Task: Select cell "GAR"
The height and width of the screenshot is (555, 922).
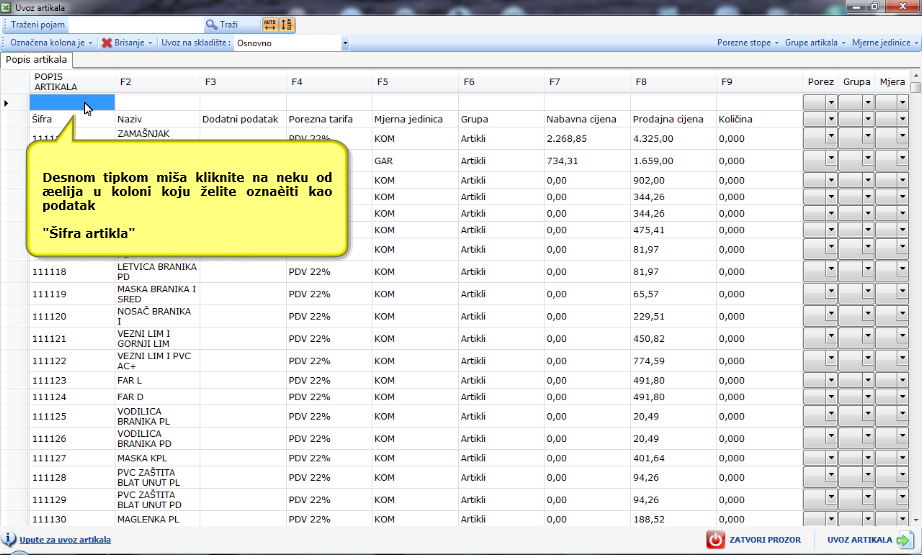Action: pos(415,161)
